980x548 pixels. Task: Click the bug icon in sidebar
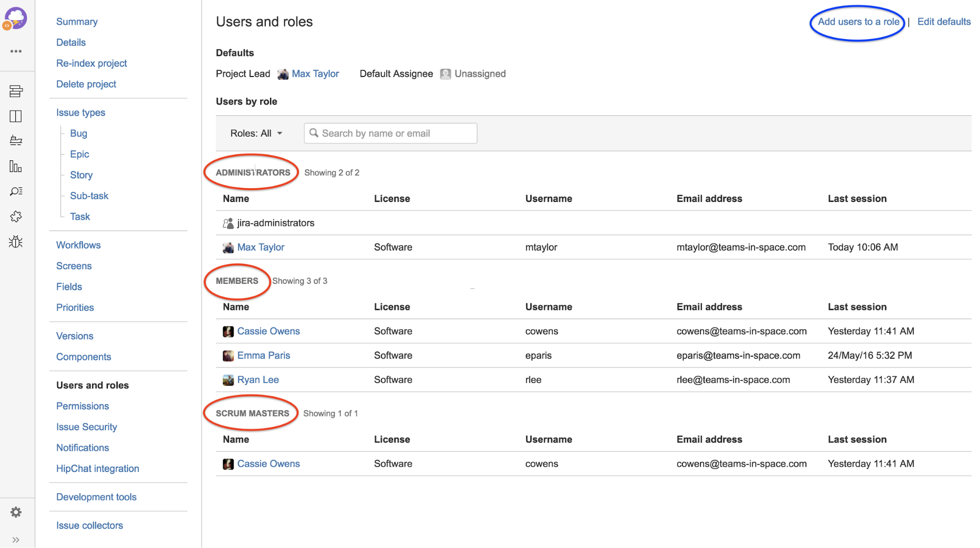16,242
